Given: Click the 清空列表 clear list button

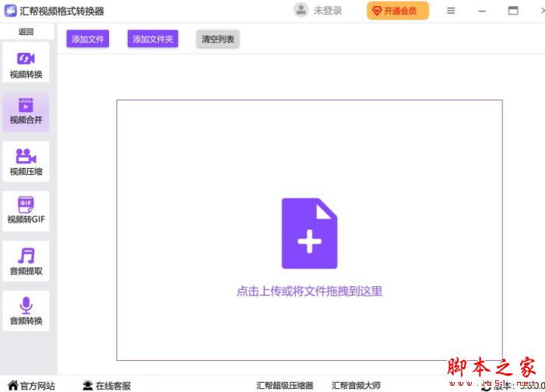Looking at the screenshot, I should 217,39.
